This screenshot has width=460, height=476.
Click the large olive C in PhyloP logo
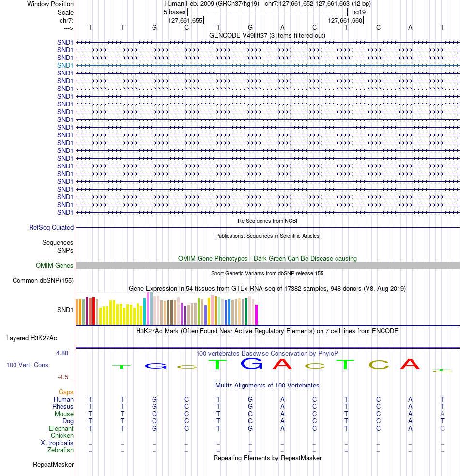[379, 365]
